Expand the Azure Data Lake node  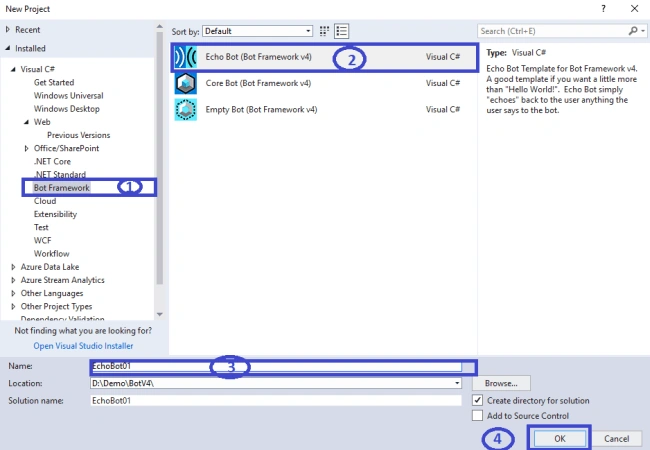(x=13, y=267)
